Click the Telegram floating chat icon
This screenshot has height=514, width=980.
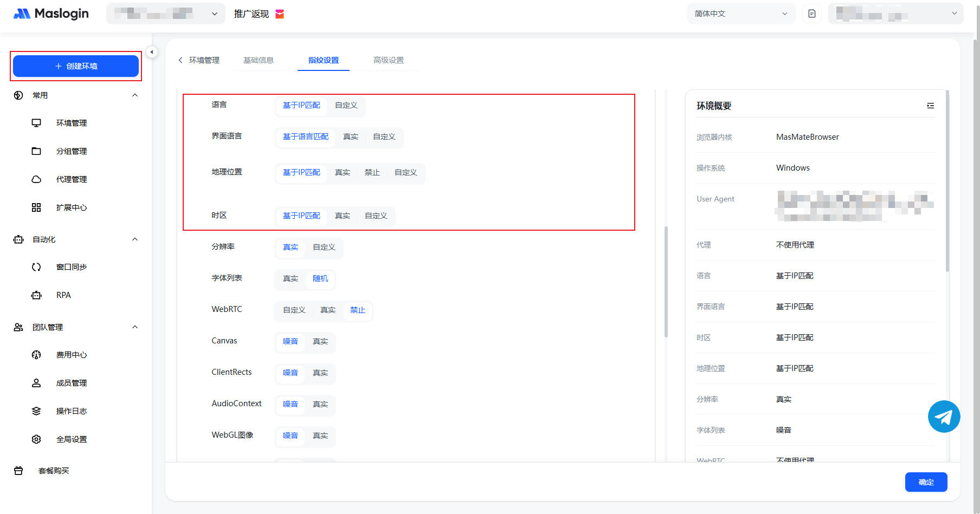944,417
